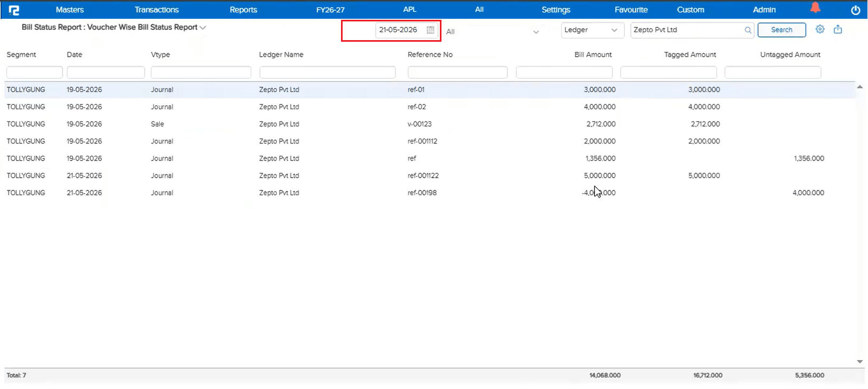Click the Vtype column filter box

[201, 72]
